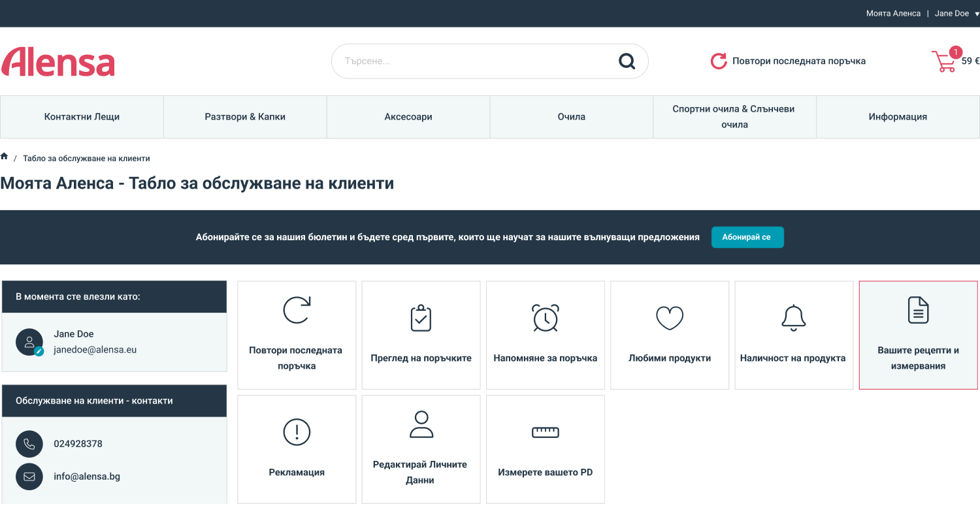Click the Alensa logo
The height and width of the screenshot is (517, 980).
58,61
